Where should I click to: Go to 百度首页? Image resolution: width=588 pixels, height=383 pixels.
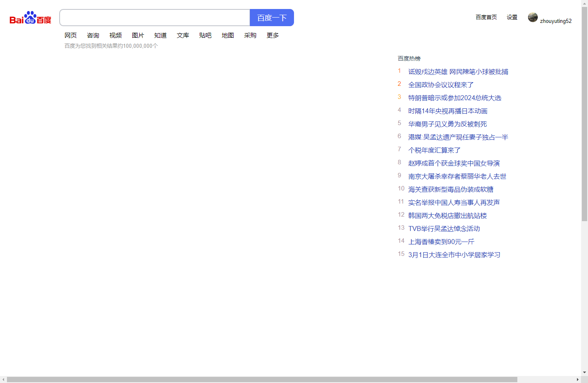click(486, 17)
